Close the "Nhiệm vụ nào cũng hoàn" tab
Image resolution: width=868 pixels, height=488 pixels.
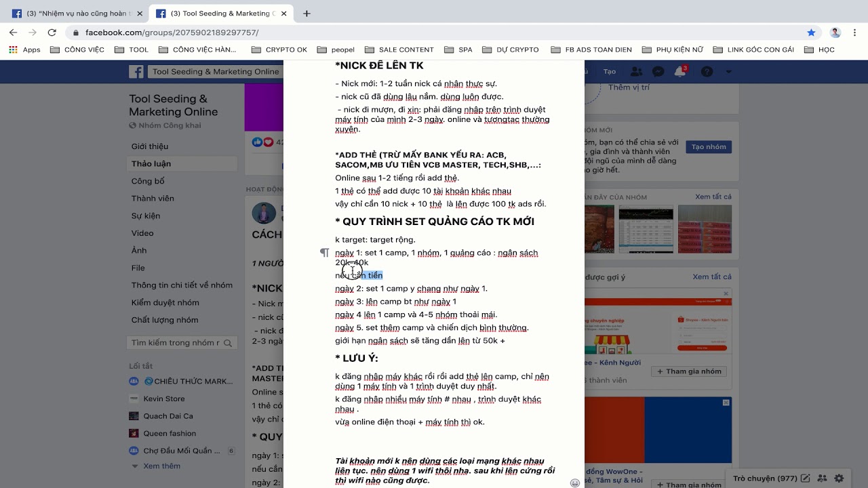pyautogui.click(x=139, y=13)
